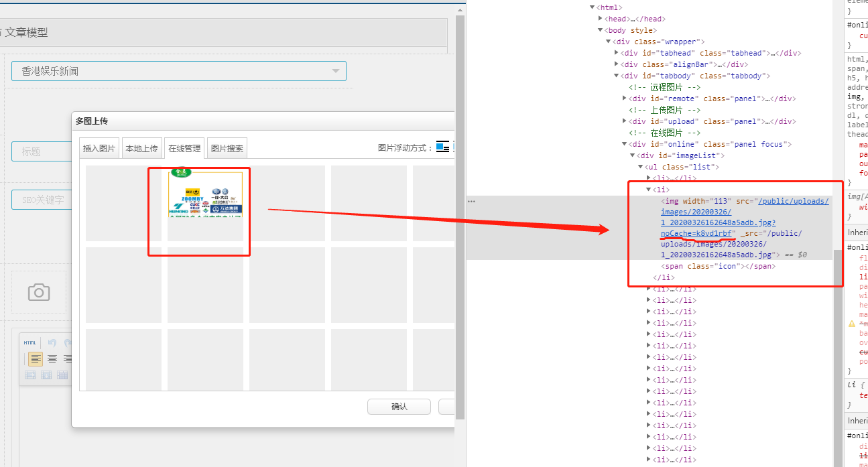868x467 pixels.
Task: Switch to the 插入图片 tab
Action: pos(99,148)
